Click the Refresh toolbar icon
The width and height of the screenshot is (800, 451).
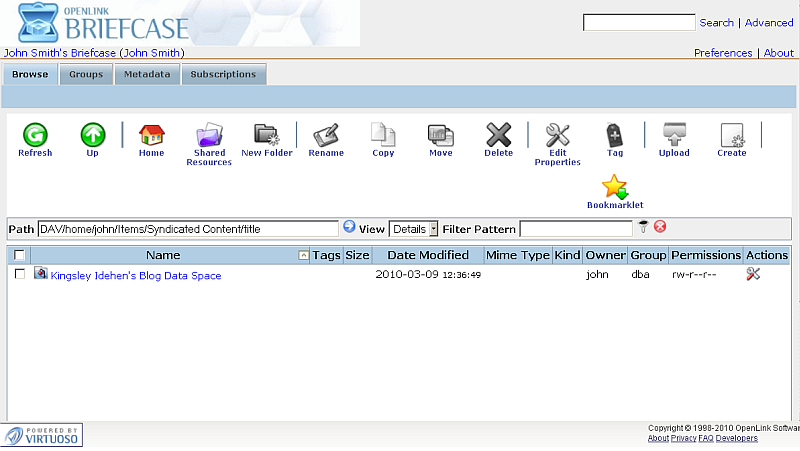(35, 135)
